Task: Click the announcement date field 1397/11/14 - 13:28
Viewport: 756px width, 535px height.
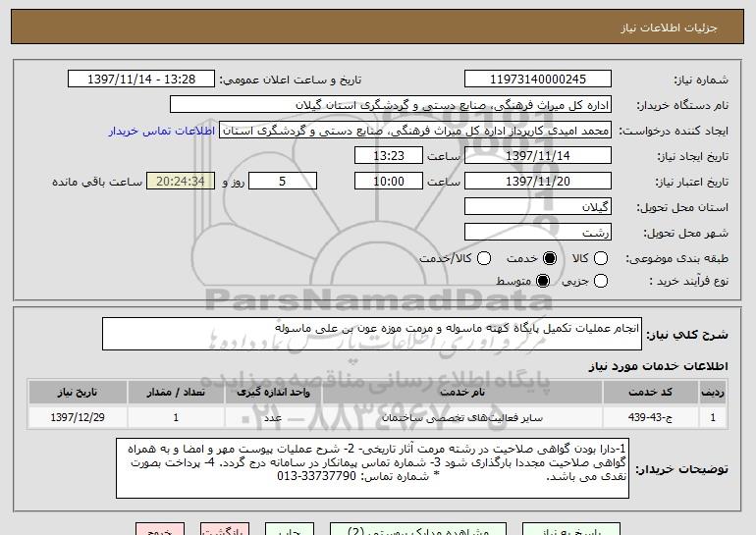Action: (x=141, y=80)
